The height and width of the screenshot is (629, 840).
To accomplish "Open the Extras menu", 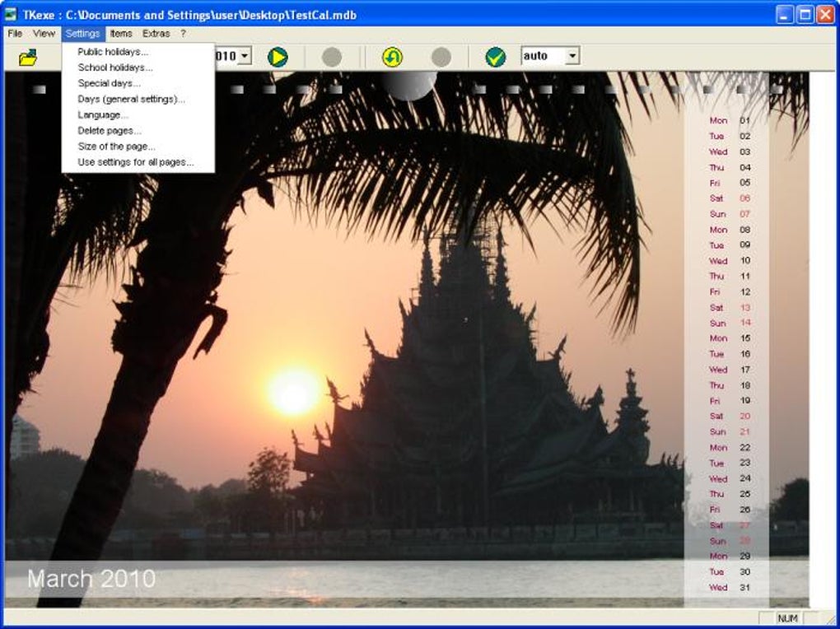I will (x=156, y=34).
